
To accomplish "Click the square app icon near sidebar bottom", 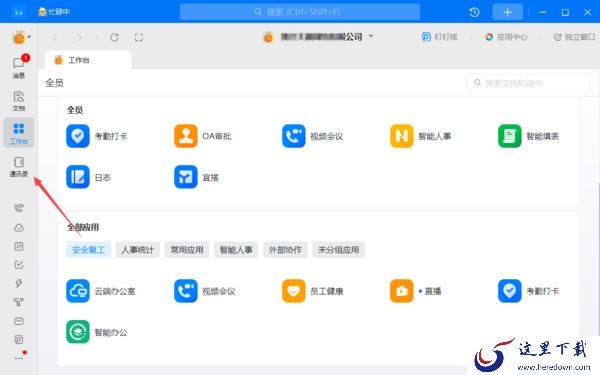I will click(19, 339).
